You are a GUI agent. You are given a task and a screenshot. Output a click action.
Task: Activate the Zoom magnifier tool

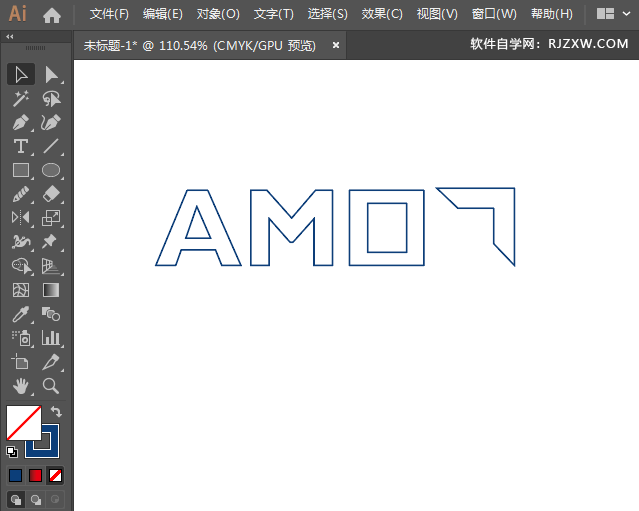pyautogui.click(x=51, y=386)
